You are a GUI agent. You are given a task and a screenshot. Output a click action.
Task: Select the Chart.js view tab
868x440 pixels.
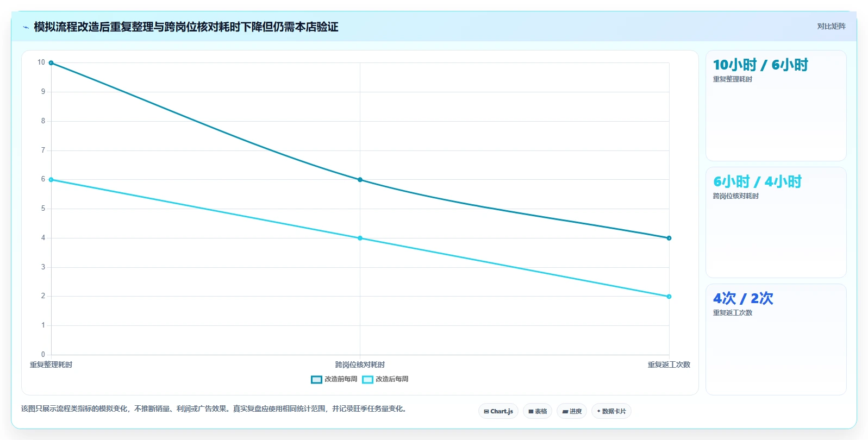[x=498, y=411]
